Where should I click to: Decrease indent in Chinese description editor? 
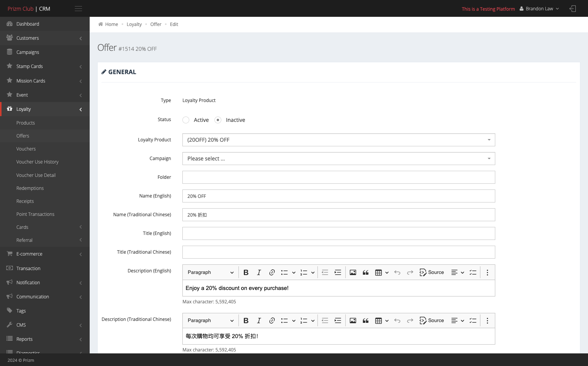(x=325, y=321)
